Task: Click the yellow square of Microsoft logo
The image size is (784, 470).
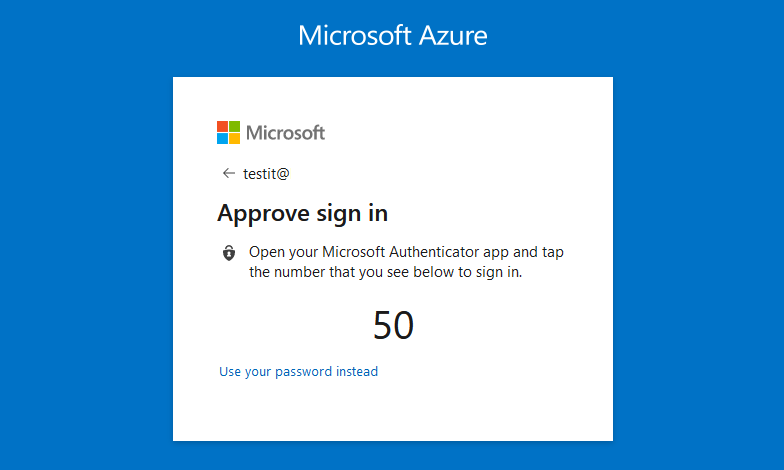Action: (x=235, y=138)
